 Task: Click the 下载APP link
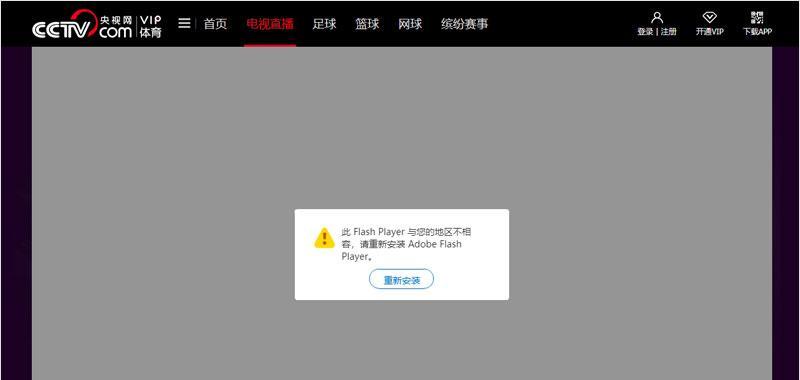click(x=757, y=32)
